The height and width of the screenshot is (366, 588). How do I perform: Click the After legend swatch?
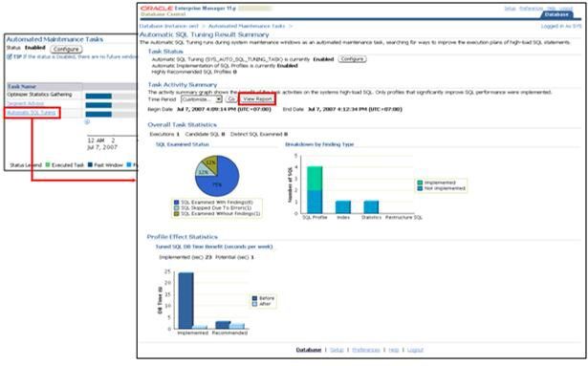[254, 304]
